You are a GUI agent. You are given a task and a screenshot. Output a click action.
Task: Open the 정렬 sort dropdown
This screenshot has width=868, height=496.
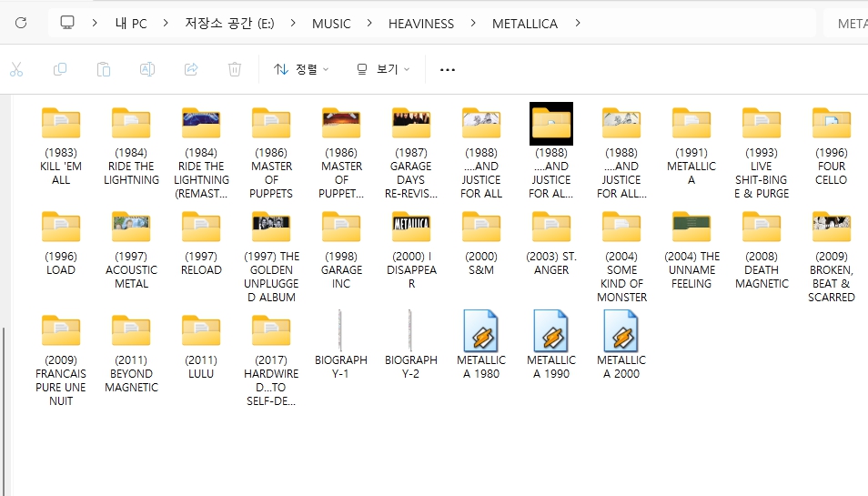(302, 69)
